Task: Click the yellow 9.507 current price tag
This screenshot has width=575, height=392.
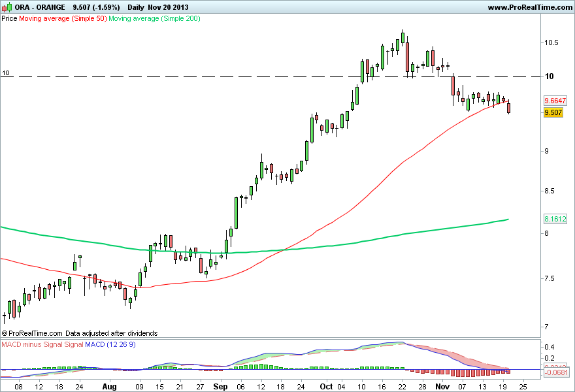Action: click(553, 112)
